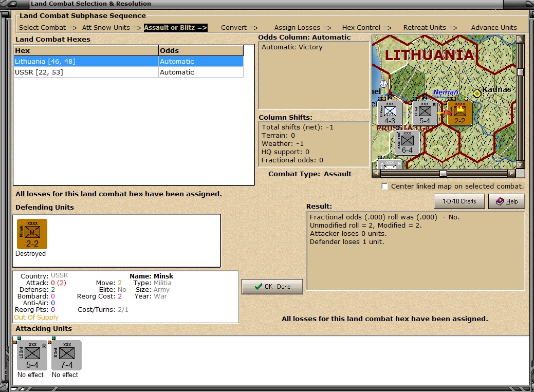The height and width of the screenshot is (392, 534).
Task: Click the Automatic Victory text
Action: point(292,47)
